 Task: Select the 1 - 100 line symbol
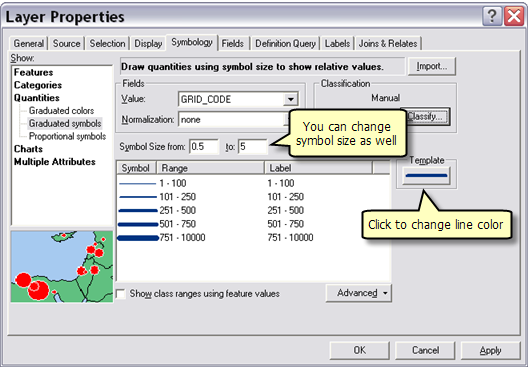pos(138,183)
